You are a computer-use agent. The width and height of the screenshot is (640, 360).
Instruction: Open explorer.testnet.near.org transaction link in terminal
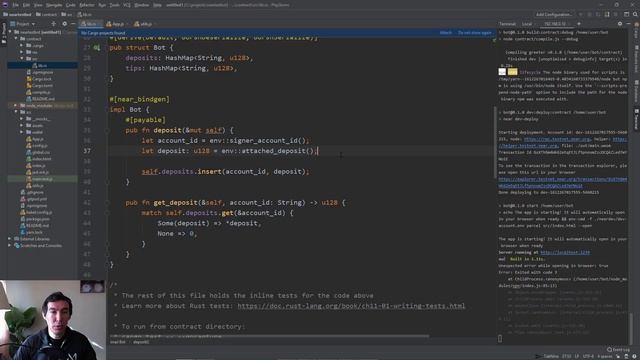563,182
